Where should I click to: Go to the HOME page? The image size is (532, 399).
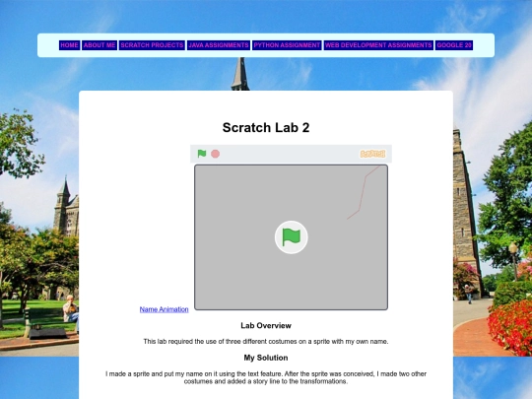click(70, 45)
